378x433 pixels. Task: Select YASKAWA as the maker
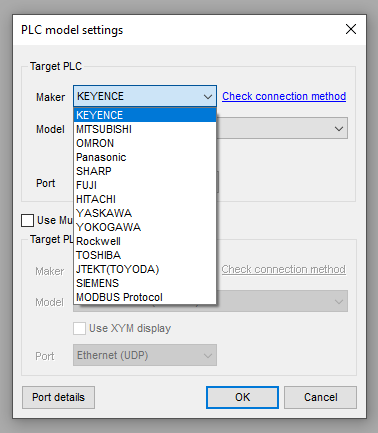point(145,213)
